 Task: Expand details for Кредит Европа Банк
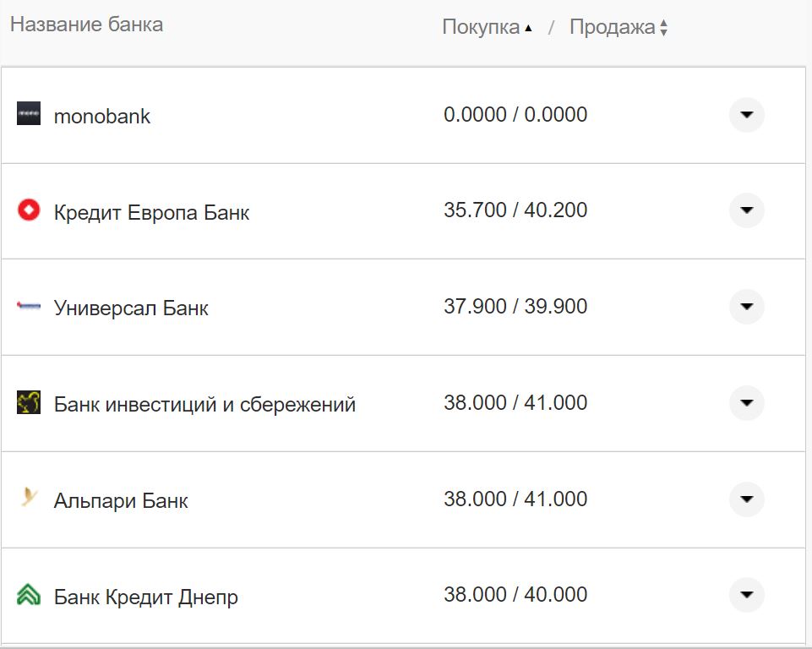[x=746, y=210]
